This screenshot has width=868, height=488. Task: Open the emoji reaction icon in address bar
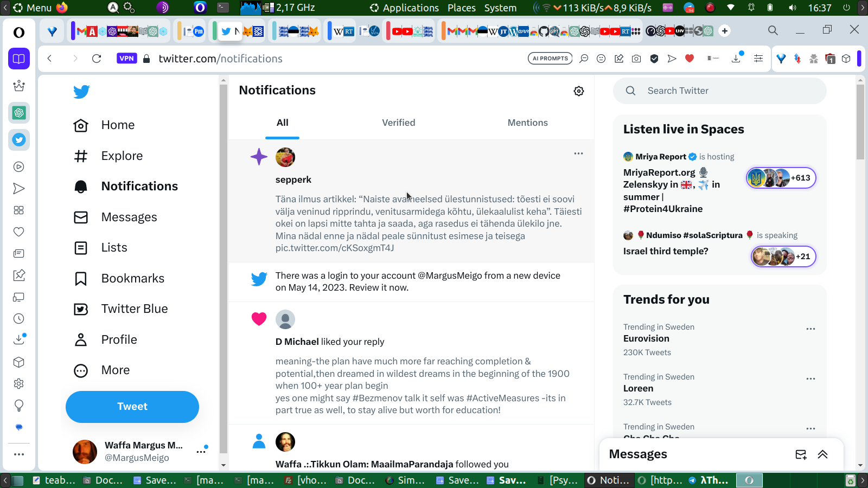pos(601,59)
